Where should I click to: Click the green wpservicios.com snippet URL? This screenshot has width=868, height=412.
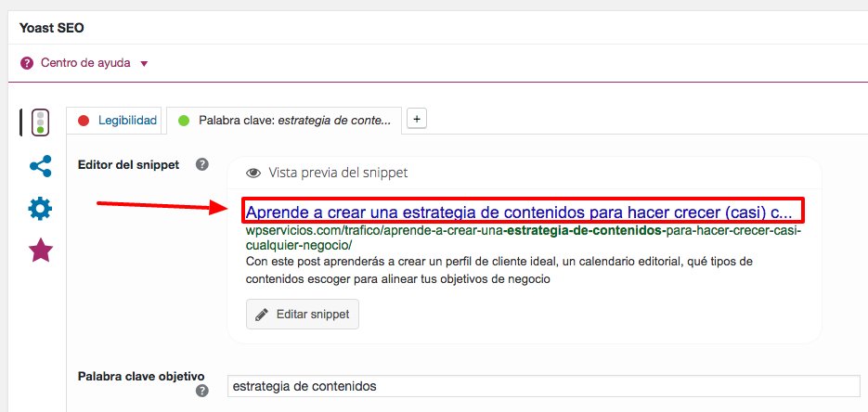pos(524,238)
